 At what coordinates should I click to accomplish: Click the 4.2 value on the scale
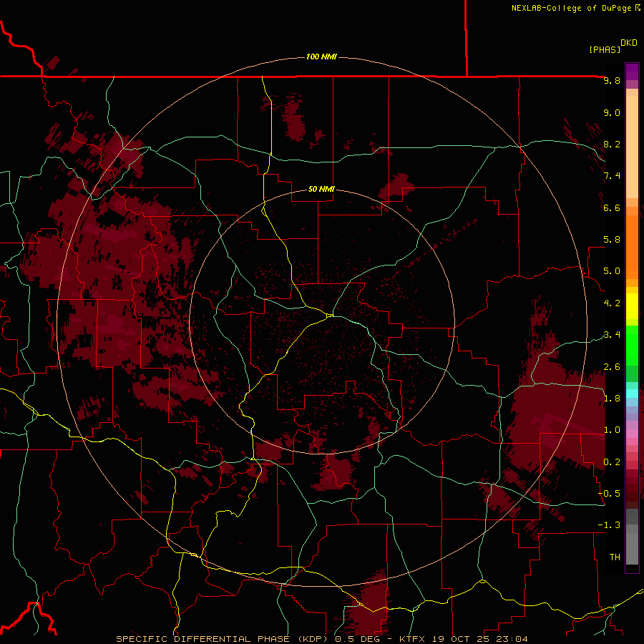(x=612, y=303)
